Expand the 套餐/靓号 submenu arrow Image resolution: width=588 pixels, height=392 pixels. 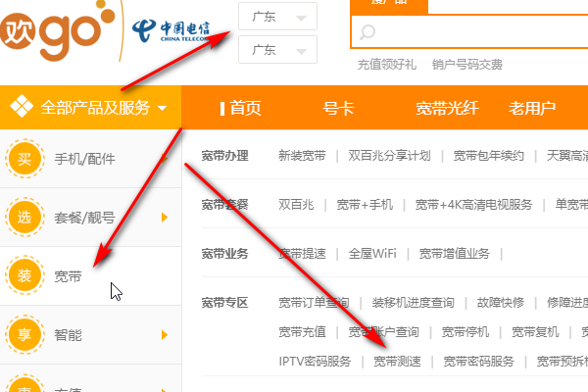[x=164, y=218]
